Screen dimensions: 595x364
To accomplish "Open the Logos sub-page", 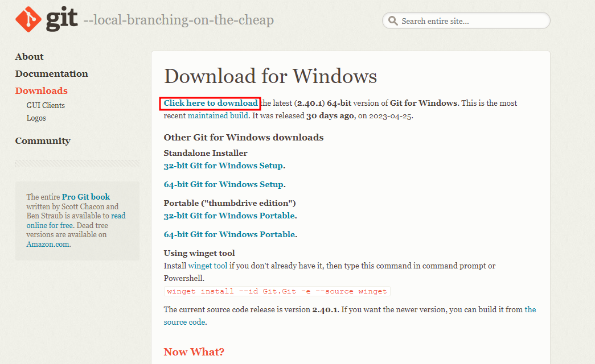I will [x=36, y=118].
